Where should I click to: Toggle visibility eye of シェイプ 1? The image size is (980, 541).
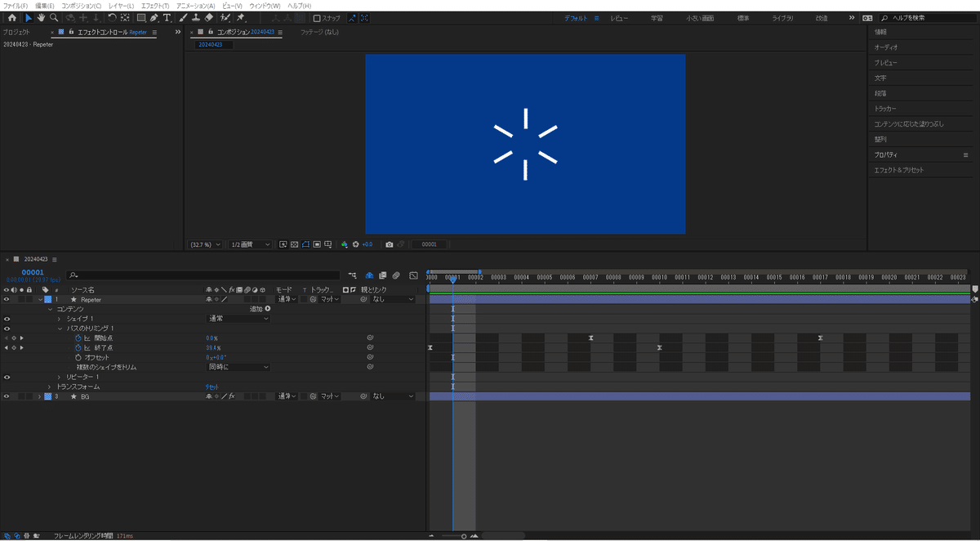point(7,319)
